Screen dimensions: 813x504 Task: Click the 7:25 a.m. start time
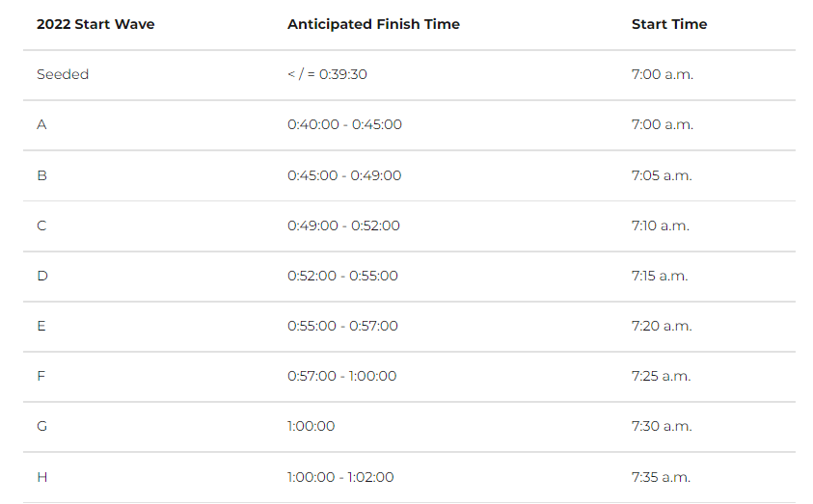(x=661, y=376)
